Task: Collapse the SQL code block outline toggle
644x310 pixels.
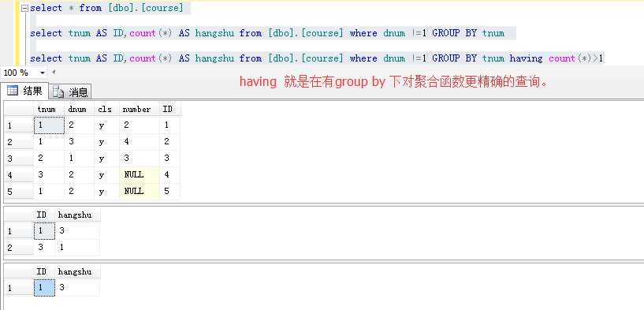Action: (24, 8)
